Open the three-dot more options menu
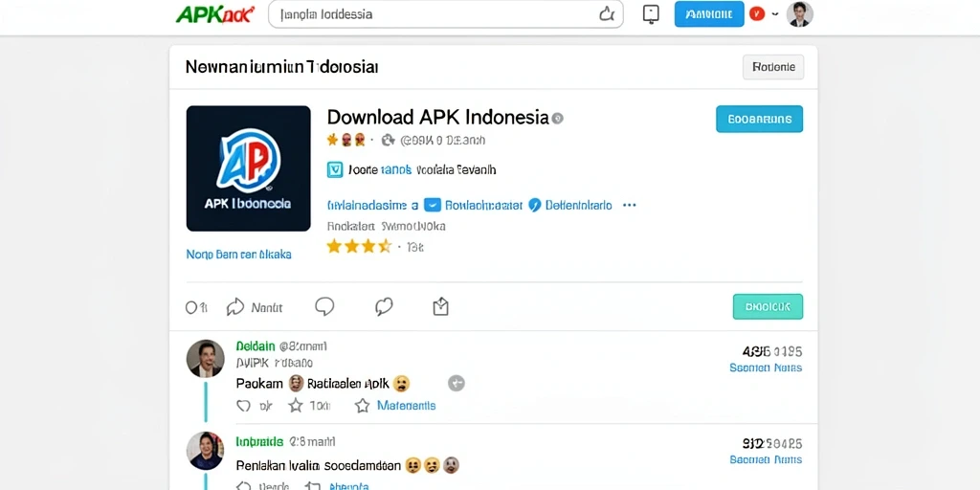This screenshot has width=980, height=490. (x=630, y=205)
